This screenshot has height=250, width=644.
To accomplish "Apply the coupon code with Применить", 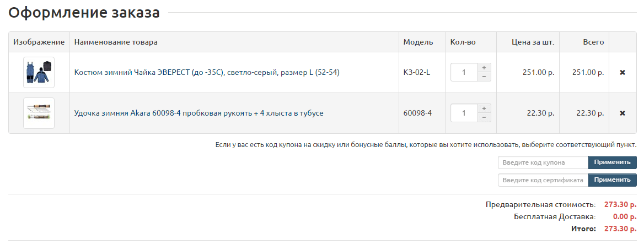I will click(x=612, y=162).
